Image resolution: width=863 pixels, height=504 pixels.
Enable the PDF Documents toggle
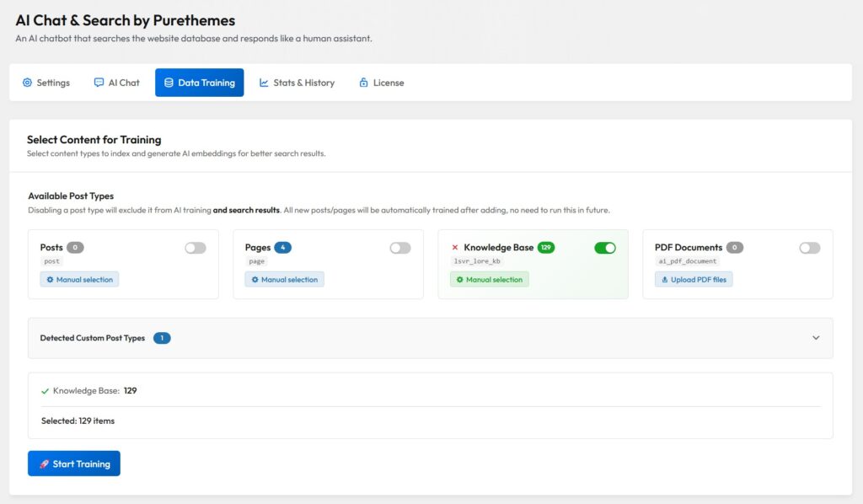[x=810, y=248]
